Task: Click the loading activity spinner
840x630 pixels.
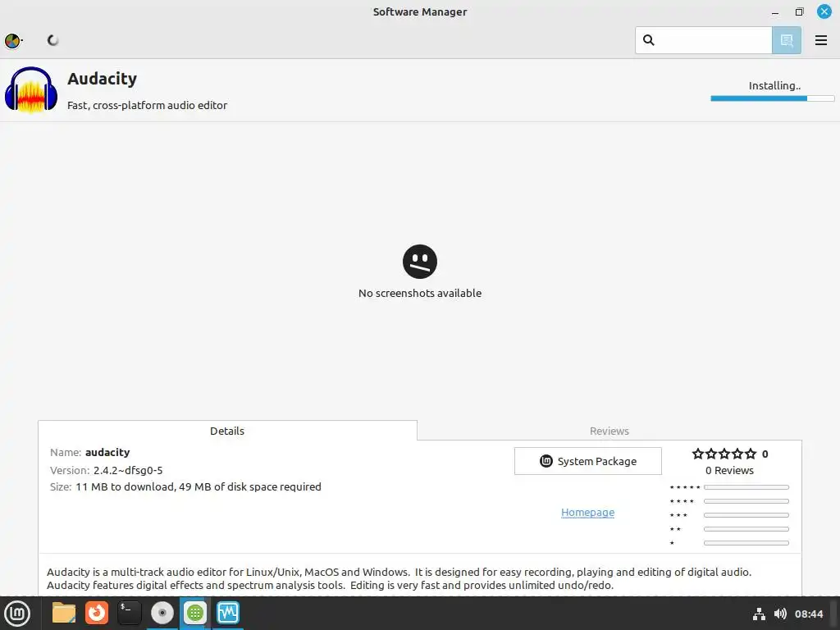Action: click(x=52, y=40)
